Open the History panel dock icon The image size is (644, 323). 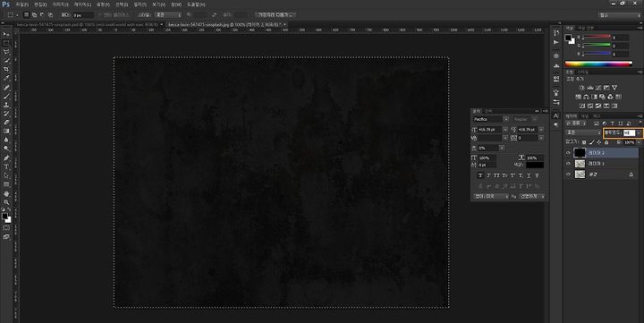coord(556,32)
